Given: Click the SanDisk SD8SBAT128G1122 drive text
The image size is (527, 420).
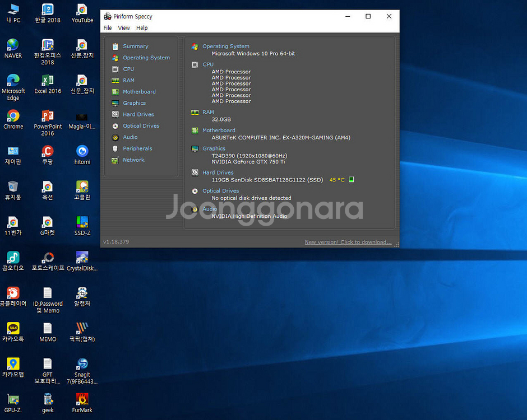Looking at the screenshot, I should 267,180.
